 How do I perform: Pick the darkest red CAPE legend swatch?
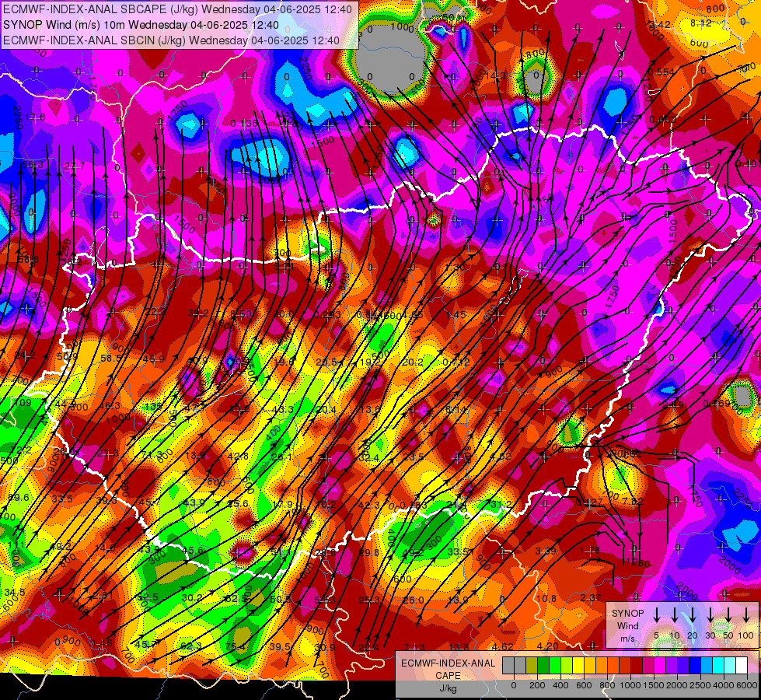point(637,666)
